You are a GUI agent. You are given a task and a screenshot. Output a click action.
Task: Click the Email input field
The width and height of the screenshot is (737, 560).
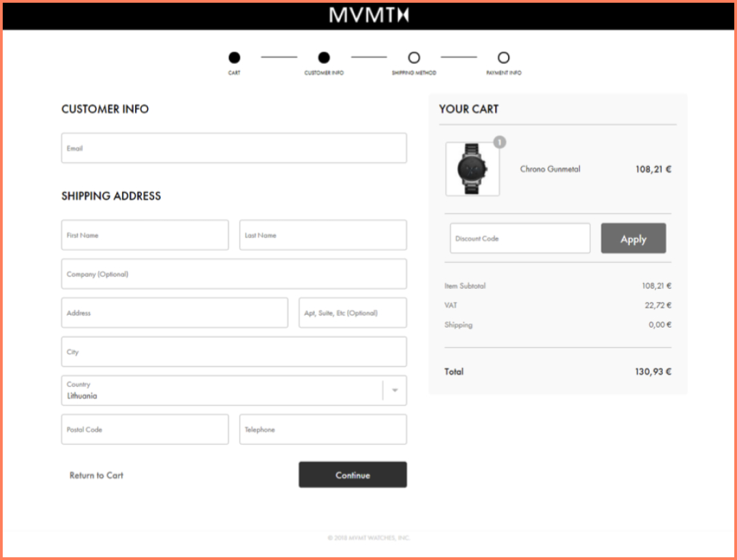coord(234,148)
